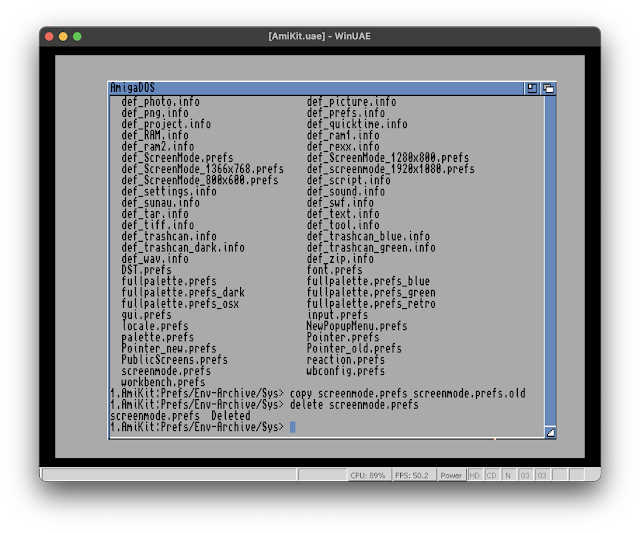The width and height of the screenshot is (640, 533).
Task: Minimize WinUAE with the yellow button
Action: pos(63,36)
